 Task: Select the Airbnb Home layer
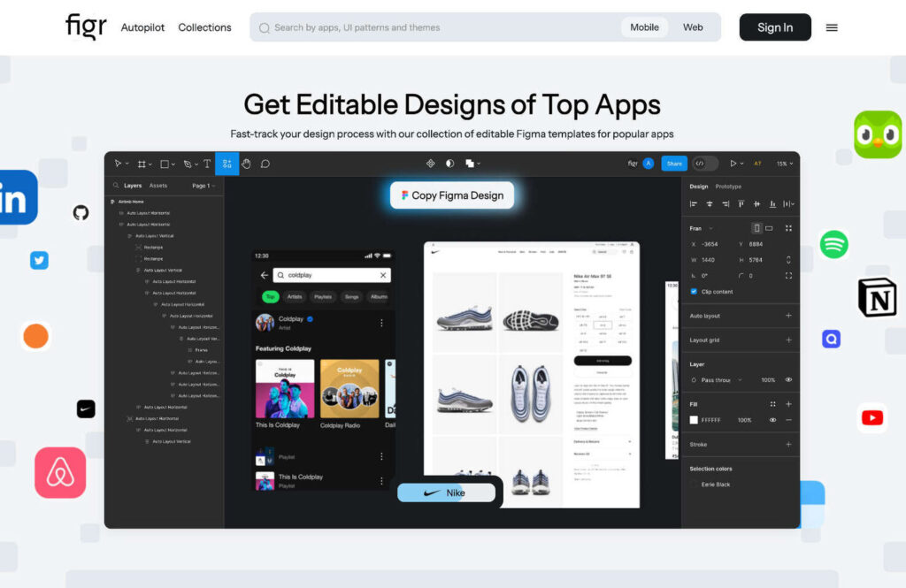click(131, 202)
